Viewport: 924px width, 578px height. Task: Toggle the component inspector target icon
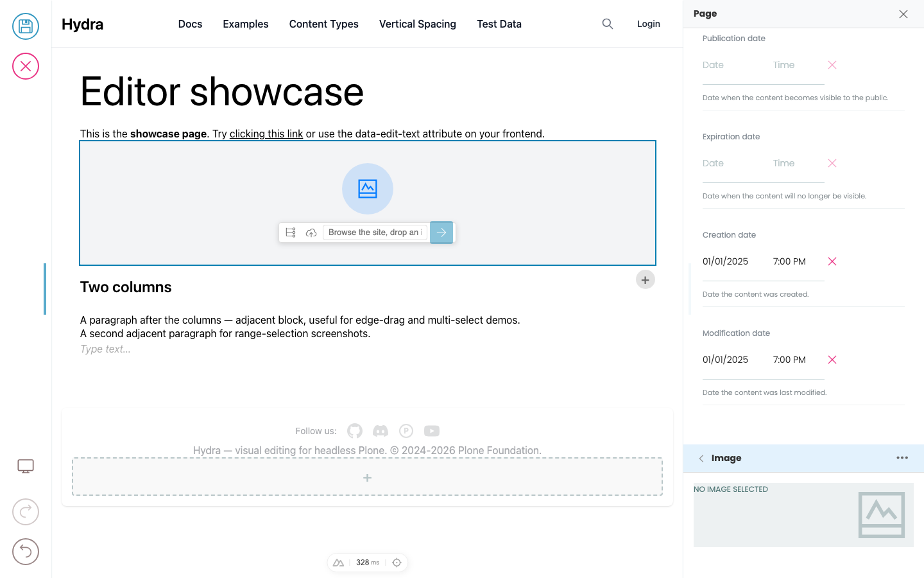coord(397,563)
